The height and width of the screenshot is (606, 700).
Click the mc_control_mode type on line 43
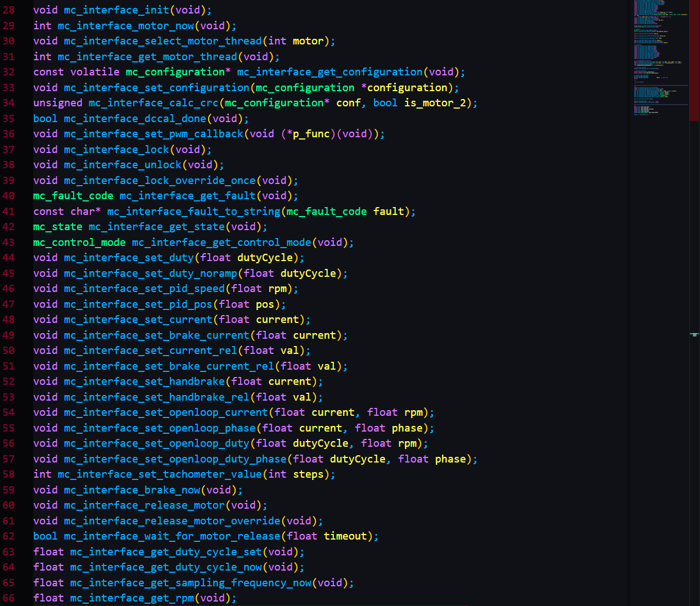tap(79, 243)
